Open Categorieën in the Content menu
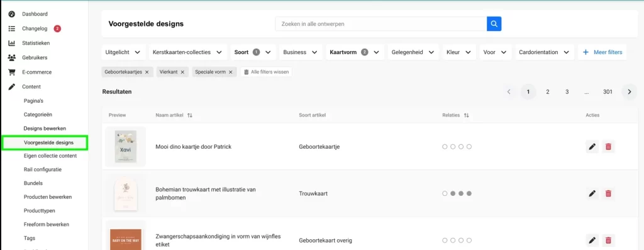 pos(38,115)
